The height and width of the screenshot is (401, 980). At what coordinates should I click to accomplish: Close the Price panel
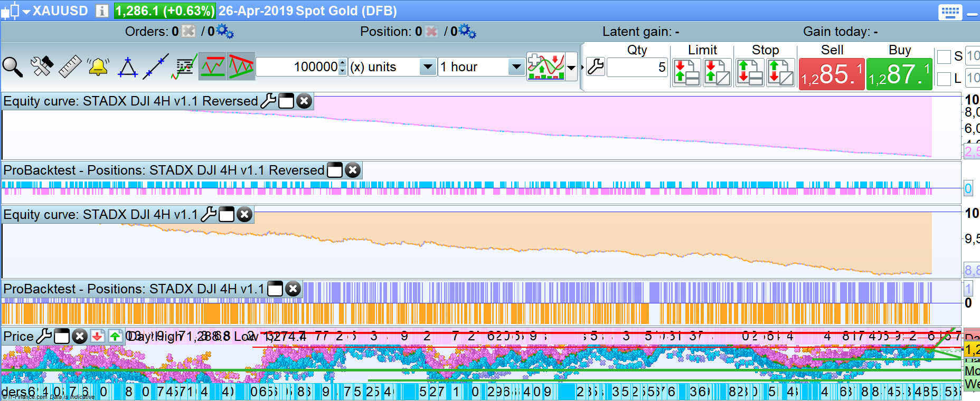(79, 336)
